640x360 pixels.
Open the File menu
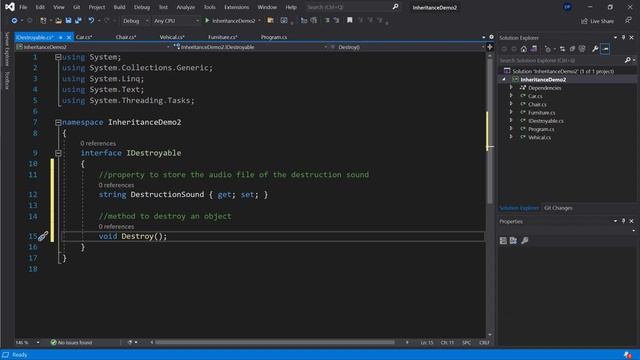point(23,7)
